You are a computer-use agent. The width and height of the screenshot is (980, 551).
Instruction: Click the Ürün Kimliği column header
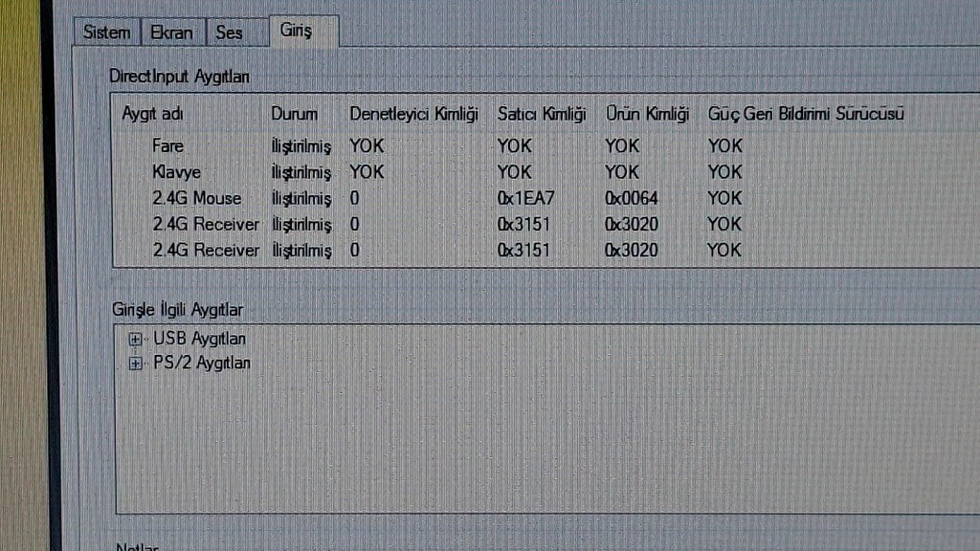[647, 114]
